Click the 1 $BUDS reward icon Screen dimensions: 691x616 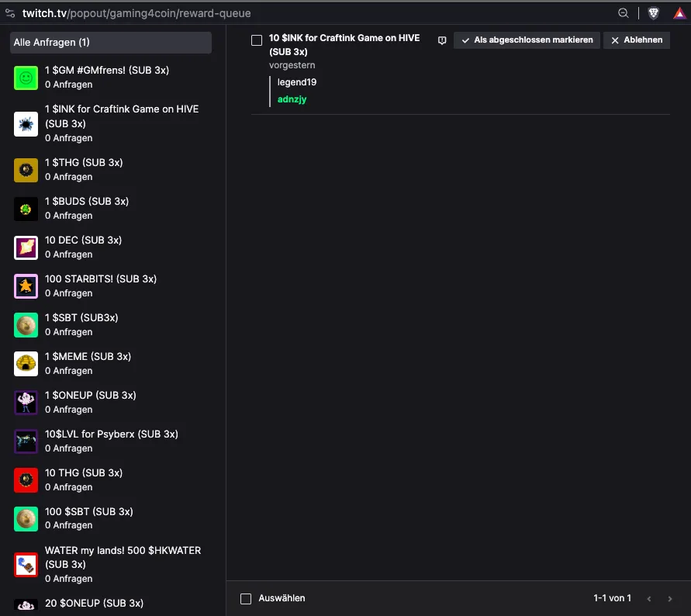[x=26, y=209]
